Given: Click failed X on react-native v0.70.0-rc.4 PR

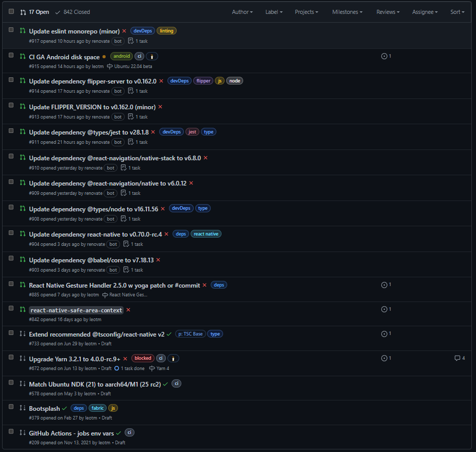Looking at the screenshot, I should pyautogui.click(x=166, y=234).
